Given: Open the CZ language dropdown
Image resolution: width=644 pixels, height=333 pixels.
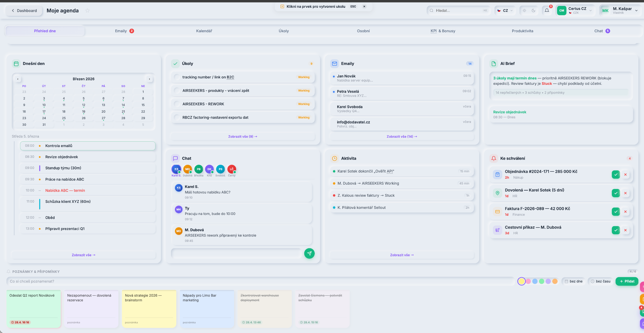Looking at the screenshot, I should 505,10.
